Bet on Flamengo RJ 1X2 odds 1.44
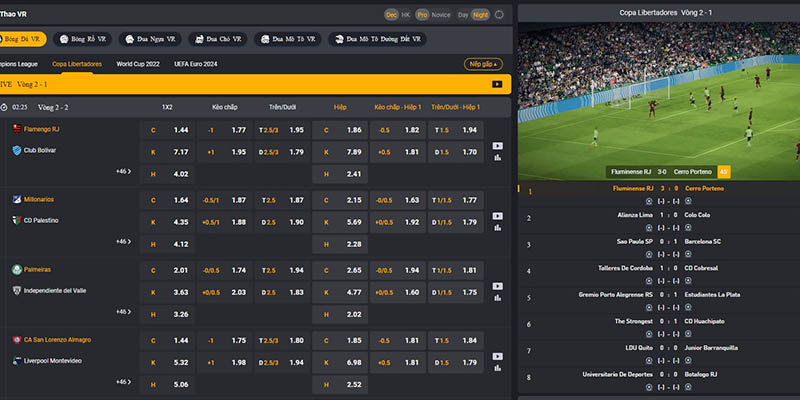 click(x=168, y=130)
